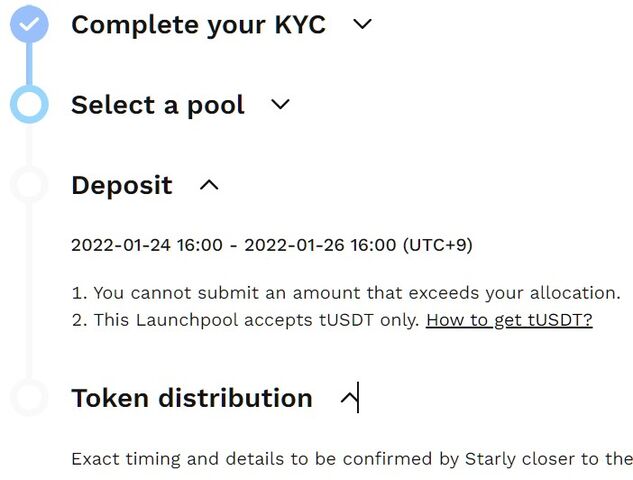This screenshot has height=480, width=633.
Task: Click the deposit date range text
Action: (272, 245)
